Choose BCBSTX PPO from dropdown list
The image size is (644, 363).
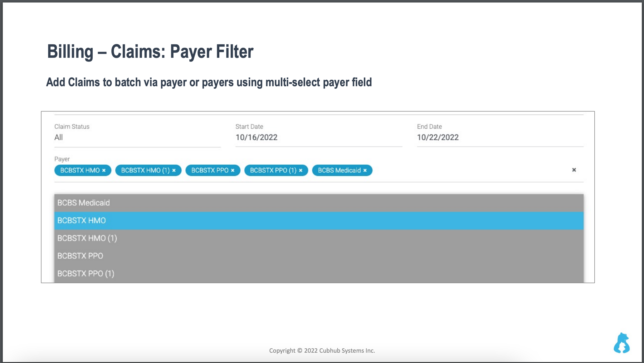coord(319,256)
